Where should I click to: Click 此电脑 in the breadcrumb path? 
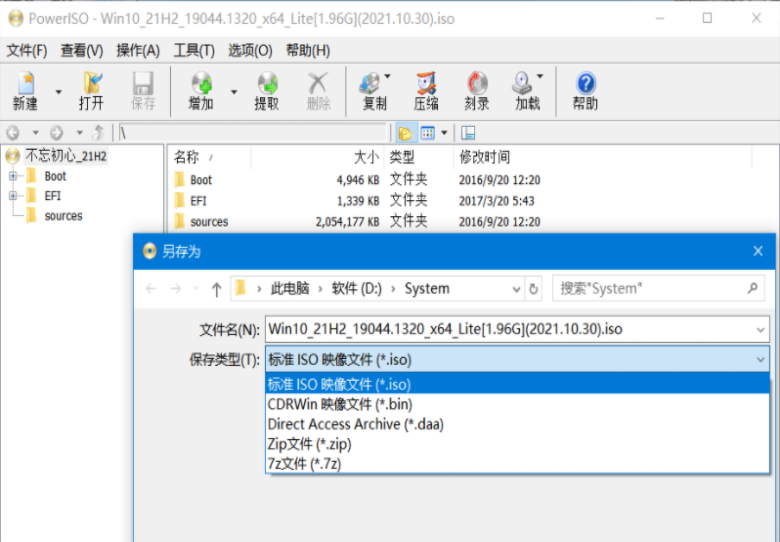pyautogui.click(x=290, y=288)
